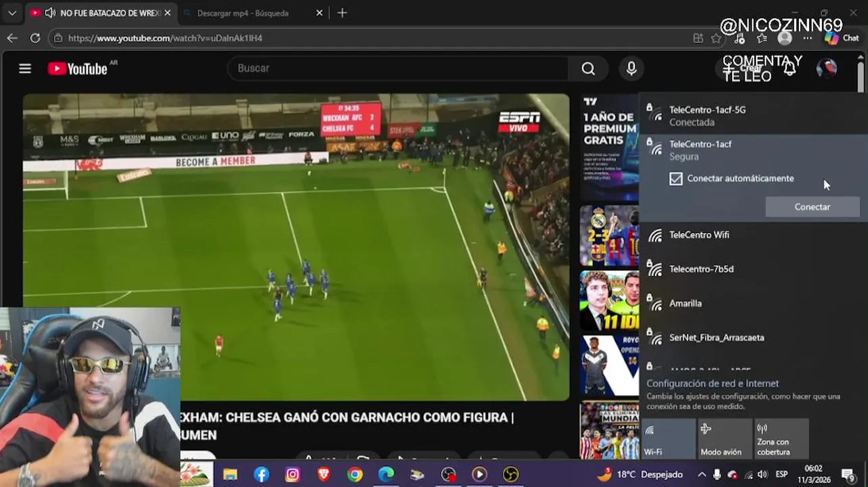Open the Mundial video thumbnail

[x=609, y=430]
